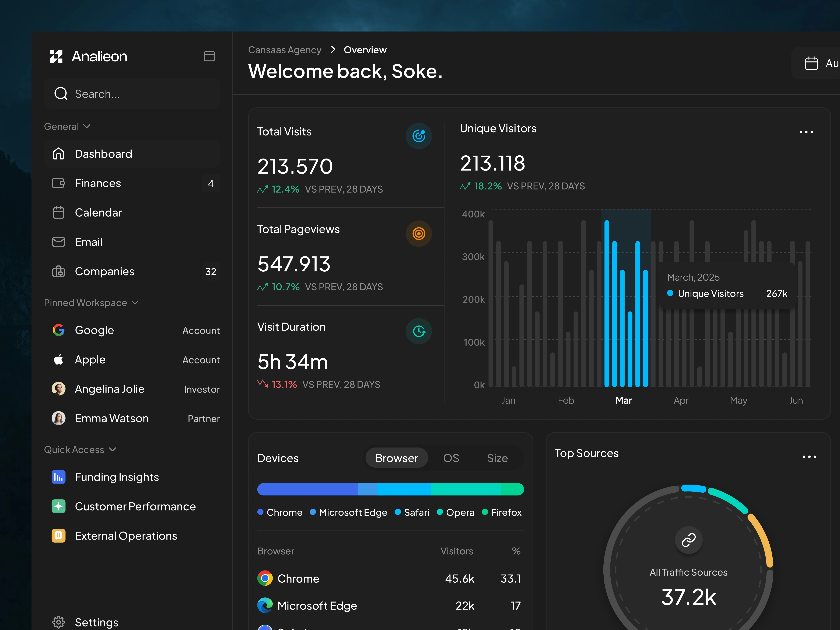Click the External Operations yellow icon

click(x=58, y=535)
